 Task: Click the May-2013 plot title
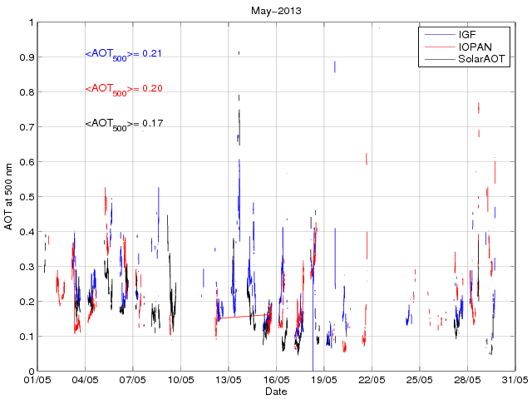point(275,10)
